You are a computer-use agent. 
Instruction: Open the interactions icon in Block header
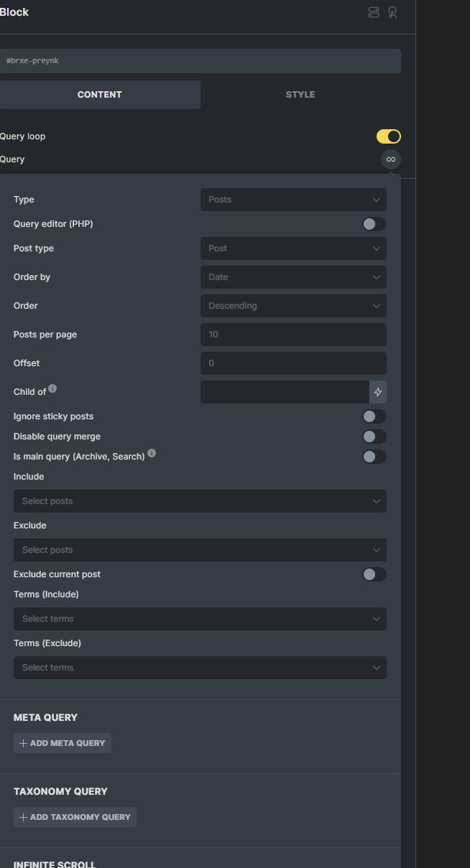coord(392,12)
